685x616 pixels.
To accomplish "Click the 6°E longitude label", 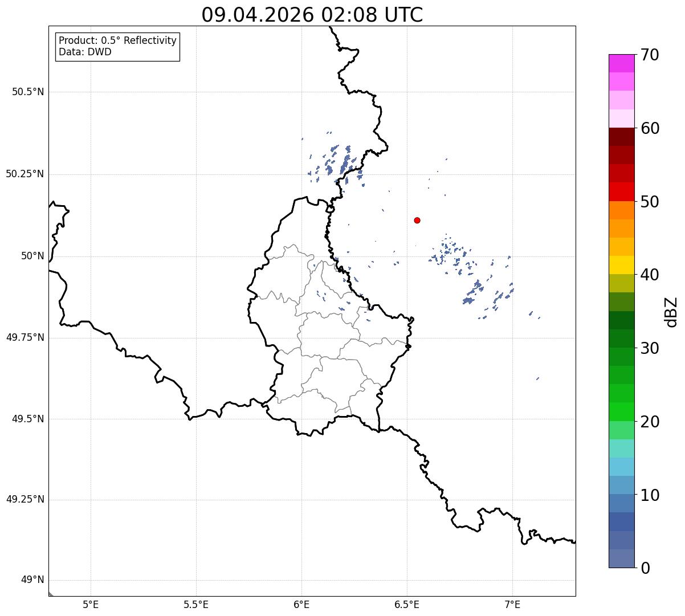I will (x=301, y=605).
